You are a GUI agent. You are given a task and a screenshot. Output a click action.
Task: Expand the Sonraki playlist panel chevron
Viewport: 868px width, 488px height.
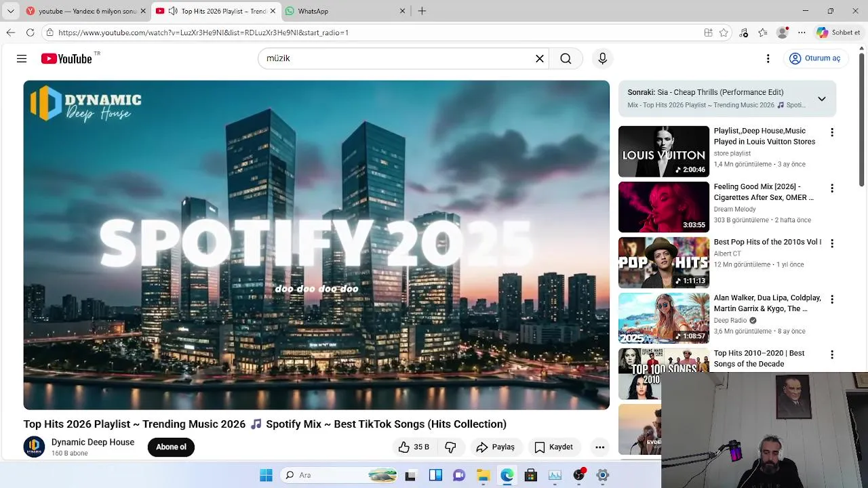coord(821,99)
